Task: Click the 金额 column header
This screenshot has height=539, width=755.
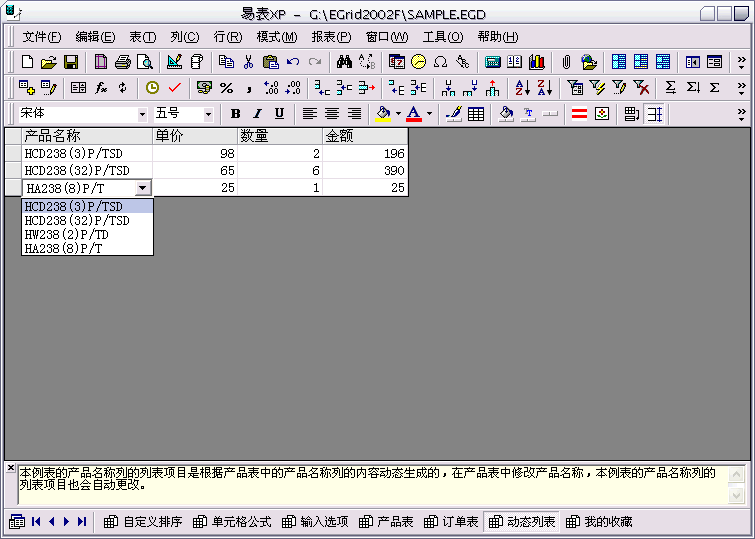Action: coord(365,136)
